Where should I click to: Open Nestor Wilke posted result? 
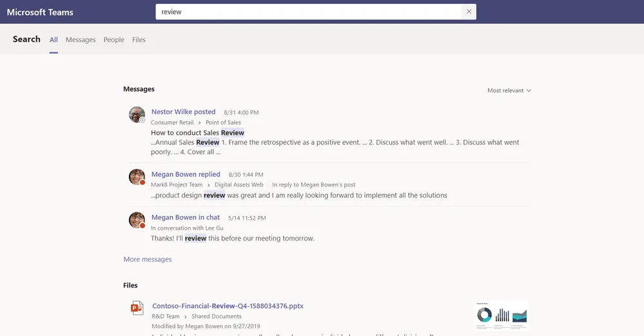tap(183, 112)
